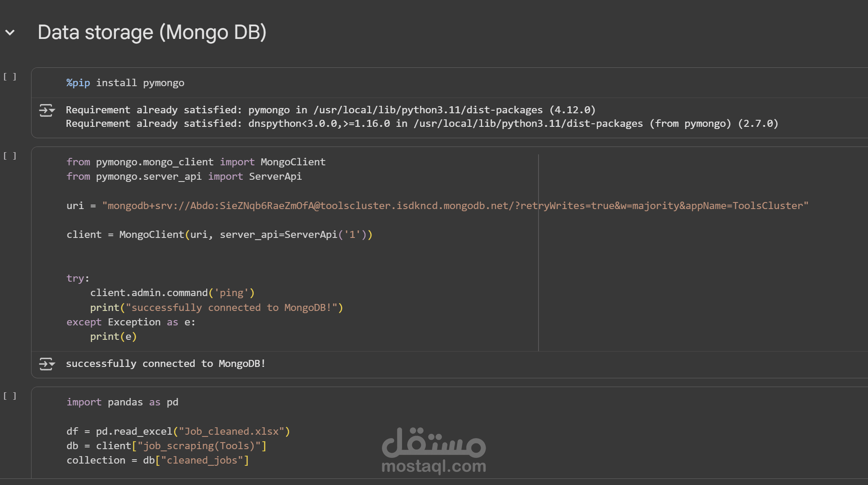Click the import pandas as pd line

pos(122,402)
